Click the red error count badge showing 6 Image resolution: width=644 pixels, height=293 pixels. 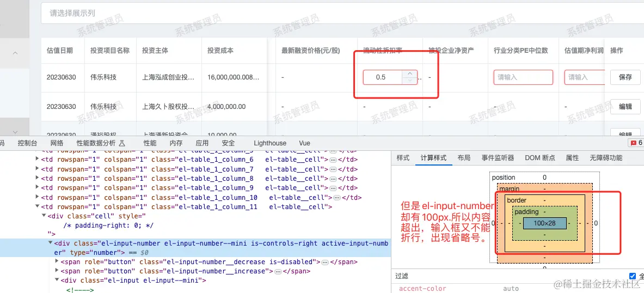coord(636,143)
